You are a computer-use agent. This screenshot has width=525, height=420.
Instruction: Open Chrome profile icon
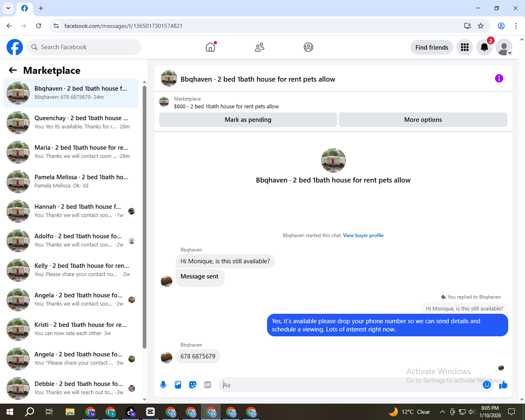point(501,26)
